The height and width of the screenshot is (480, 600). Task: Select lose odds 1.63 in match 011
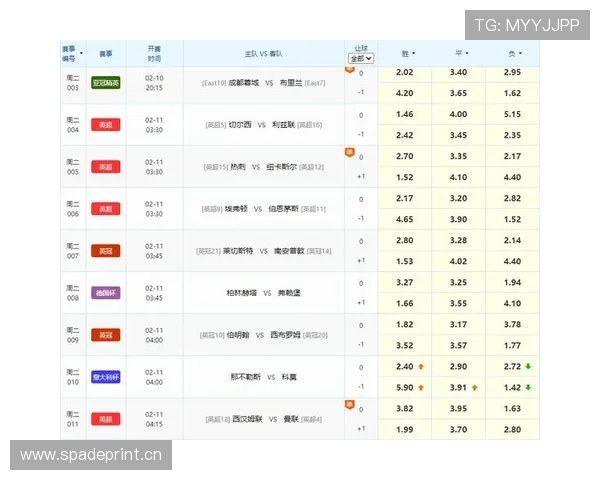click(x=512, y=409)
